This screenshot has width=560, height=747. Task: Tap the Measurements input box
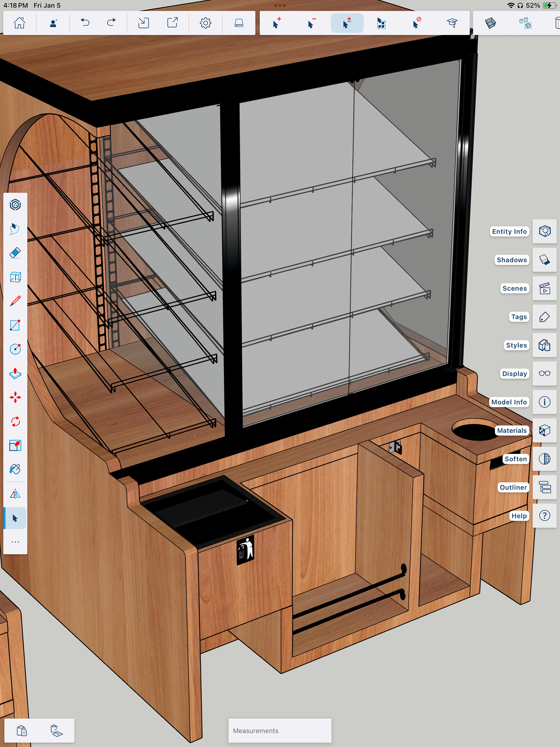pyautogui.click(x=280, y=730)
